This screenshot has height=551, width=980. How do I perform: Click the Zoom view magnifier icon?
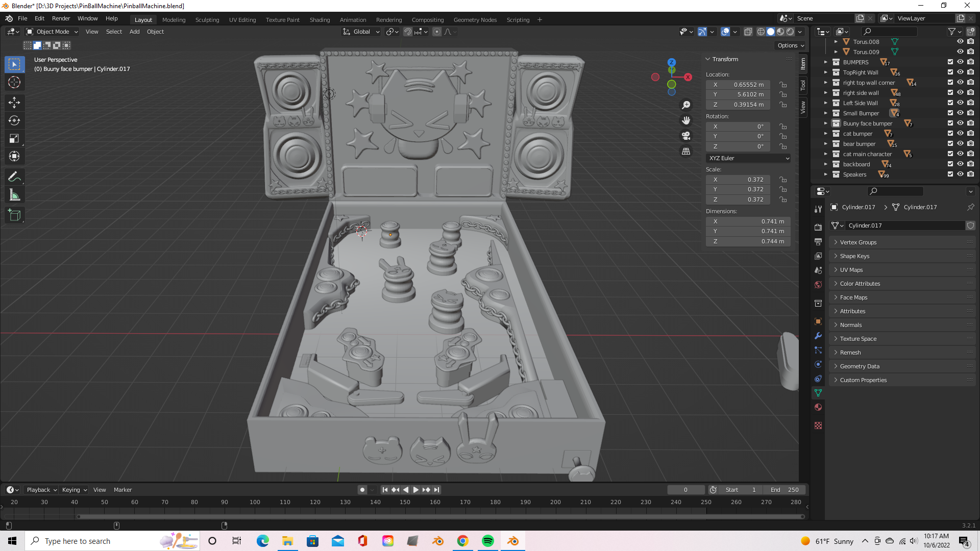(x=686, y=105)
